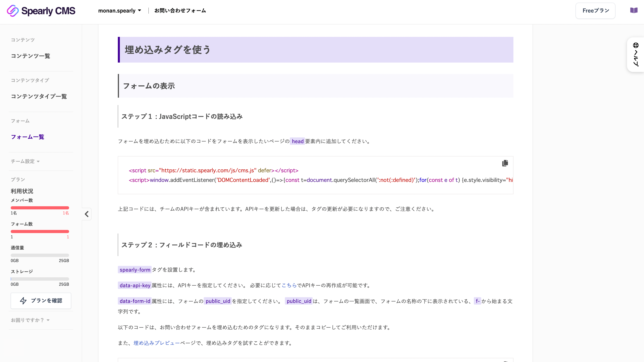The image size is (644, 362).
Task: Click the head inline code tag
Action: (x=297, y=141)
